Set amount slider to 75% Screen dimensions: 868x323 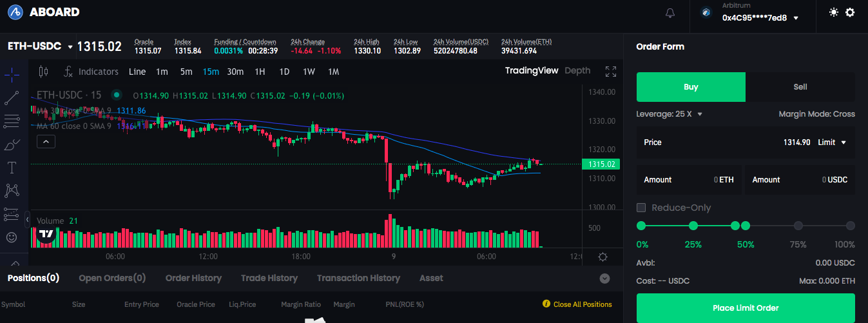(798, 226)
